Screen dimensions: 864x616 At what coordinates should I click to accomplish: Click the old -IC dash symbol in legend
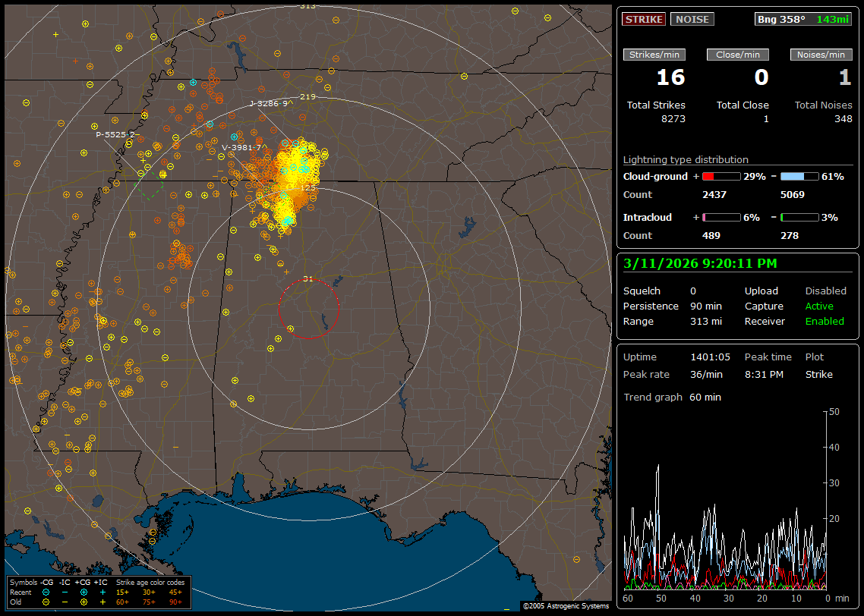pos(65,602)
